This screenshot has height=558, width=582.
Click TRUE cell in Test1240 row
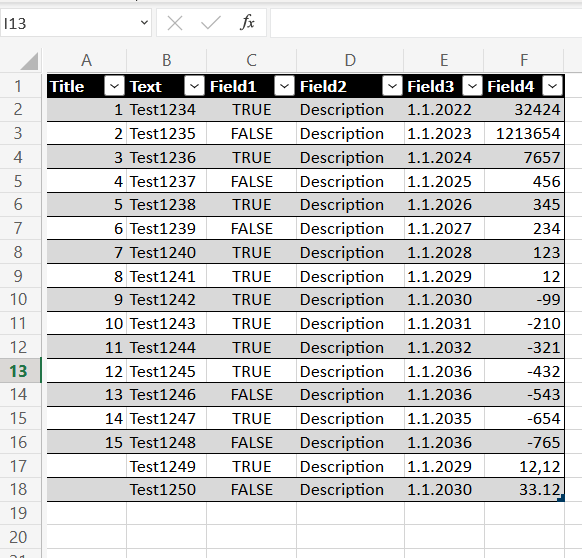click(252, 253)
